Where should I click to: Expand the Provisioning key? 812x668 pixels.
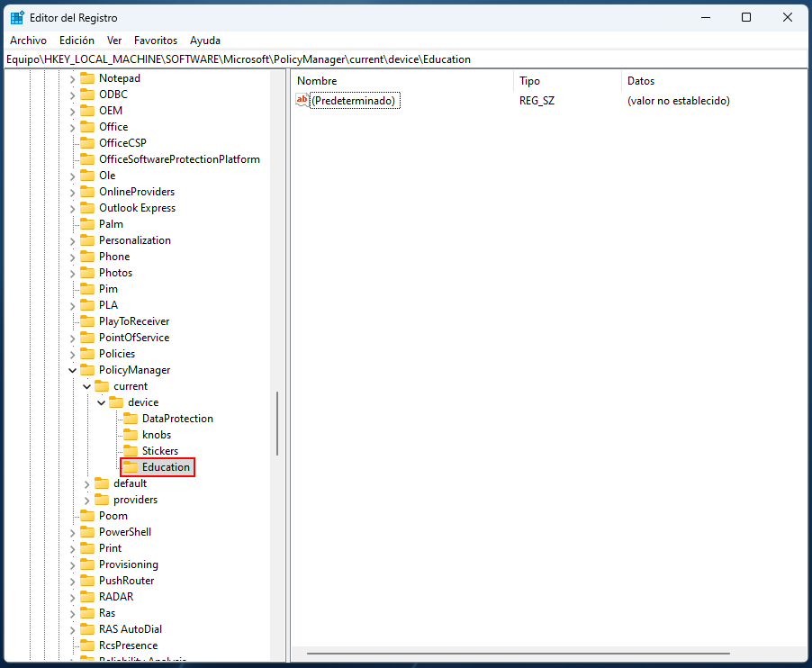tap(73, 565)
